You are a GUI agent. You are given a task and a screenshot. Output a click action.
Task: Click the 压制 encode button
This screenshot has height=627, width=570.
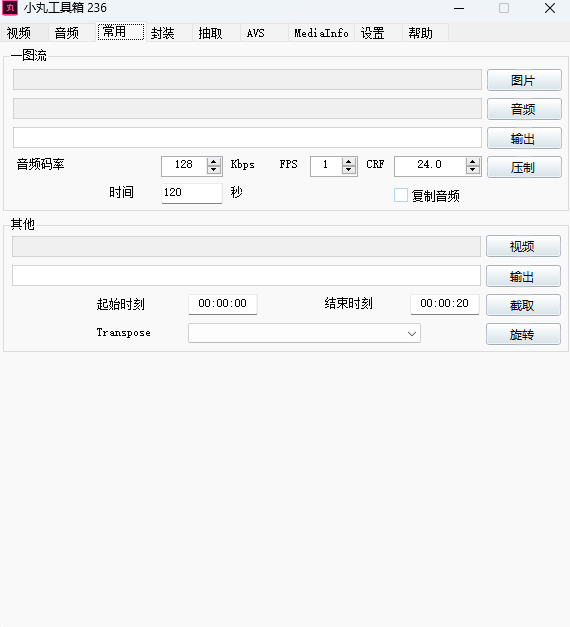[524, 167]
